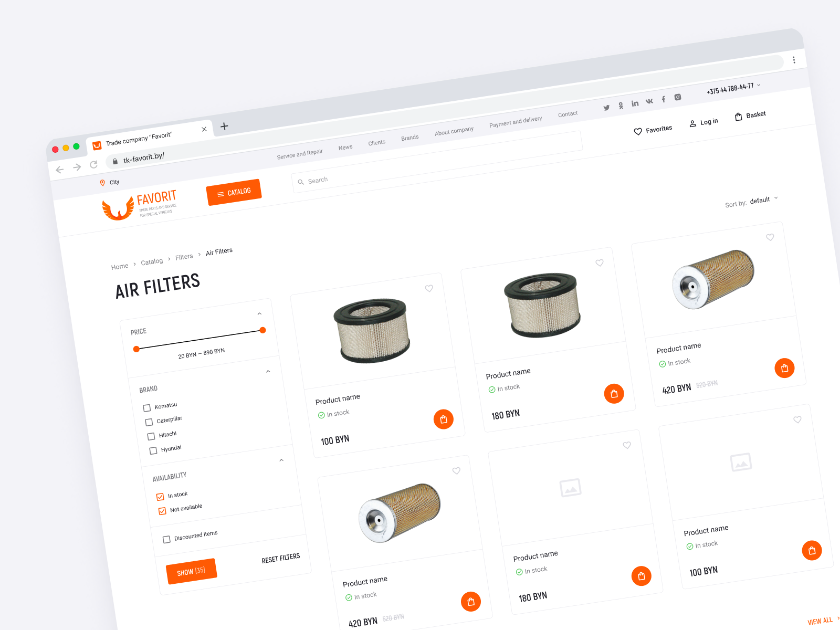Open the News menu item
Image resolution: width=840 pixels, height=630 pixels.
[345, 148]
